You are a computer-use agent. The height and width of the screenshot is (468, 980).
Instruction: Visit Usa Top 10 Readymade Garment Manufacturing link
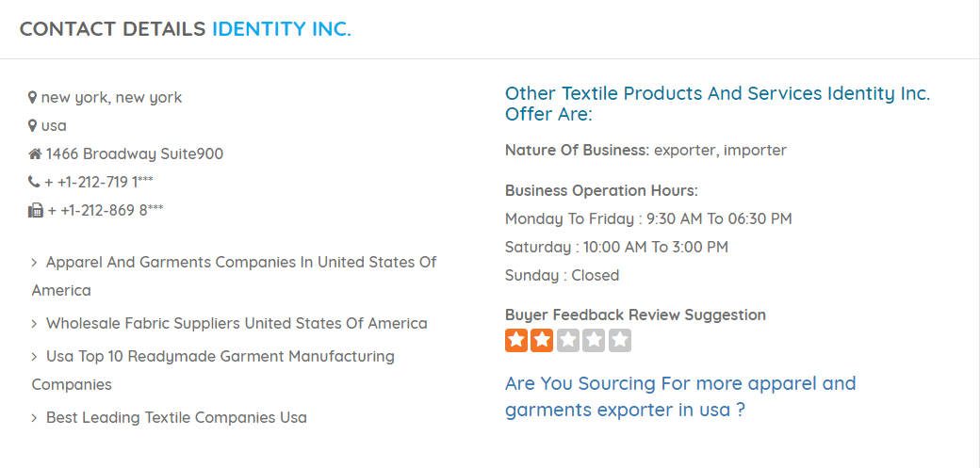click(220, 357)
